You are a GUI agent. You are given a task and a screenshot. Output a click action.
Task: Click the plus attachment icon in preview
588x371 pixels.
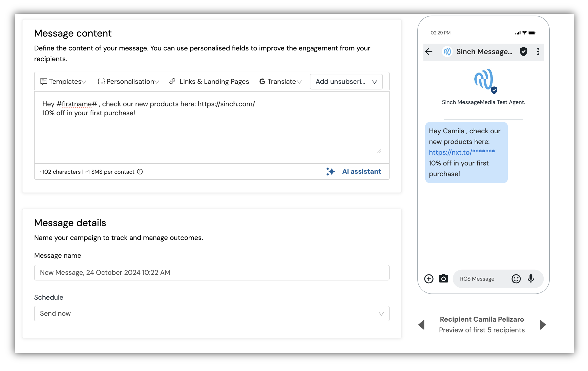[x=429, y=279]
